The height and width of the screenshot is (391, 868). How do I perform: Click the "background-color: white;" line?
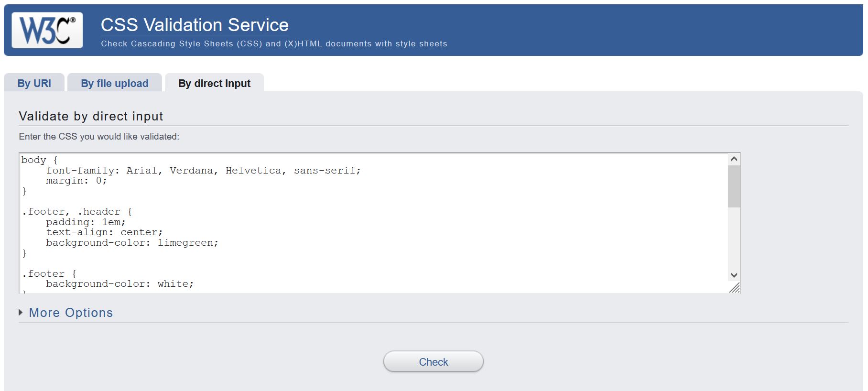(119, 284)
